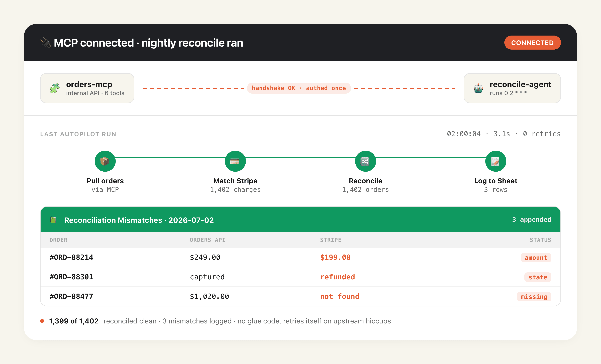Click the ORDERS API column header

pos(207,240)
